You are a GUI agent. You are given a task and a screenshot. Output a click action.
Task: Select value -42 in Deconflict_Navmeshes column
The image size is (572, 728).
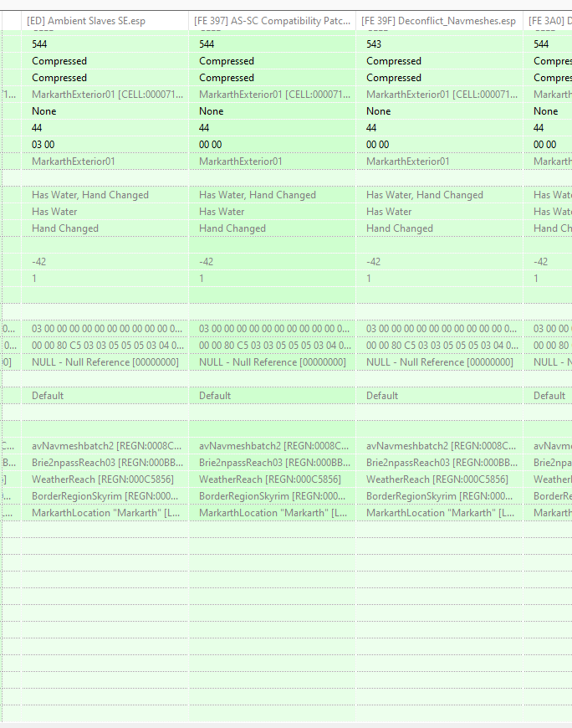tap(374, 262)
